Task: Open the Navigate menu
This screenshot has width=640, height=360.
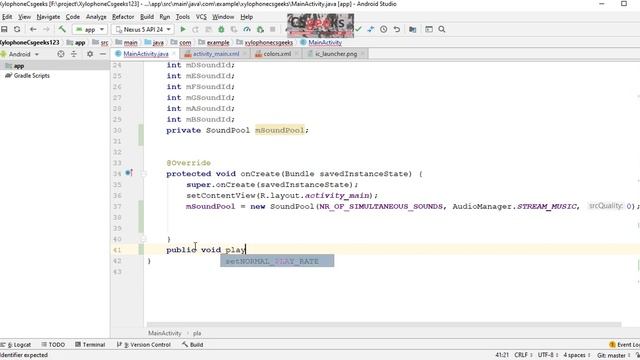Action: (x=48, y=17)
